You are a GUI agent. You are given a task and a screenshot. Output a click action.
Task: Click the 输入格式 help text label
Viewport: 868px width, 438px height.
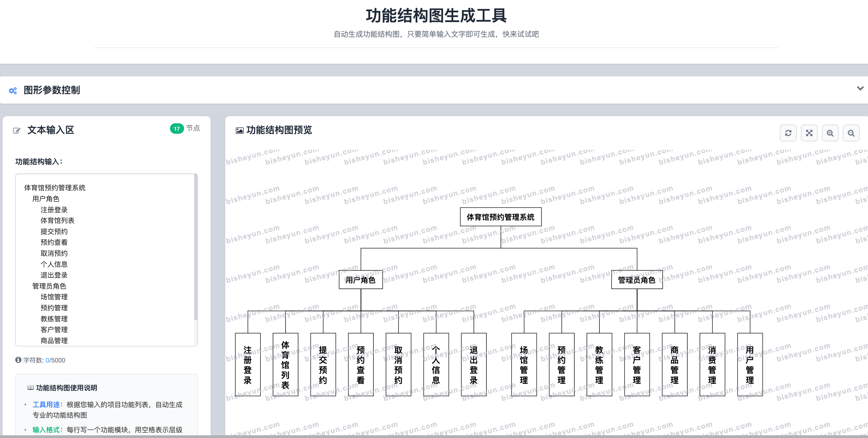(x=46, y=430)
